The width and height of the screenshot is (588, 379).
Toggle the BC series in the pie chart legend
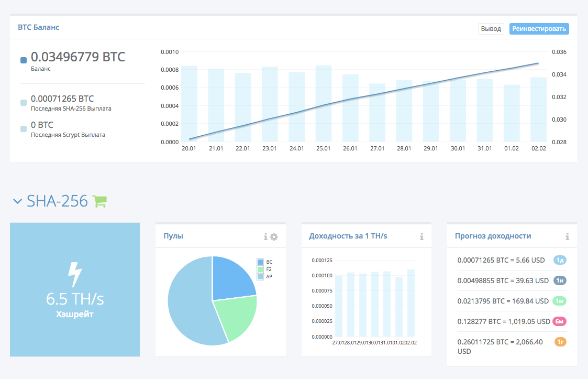[262, 262]
